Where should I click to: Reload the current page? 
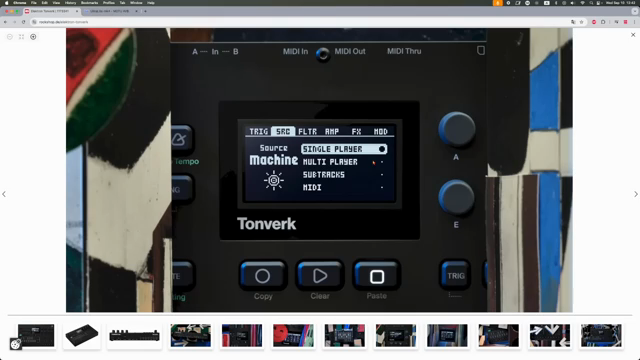coord(23,22)
